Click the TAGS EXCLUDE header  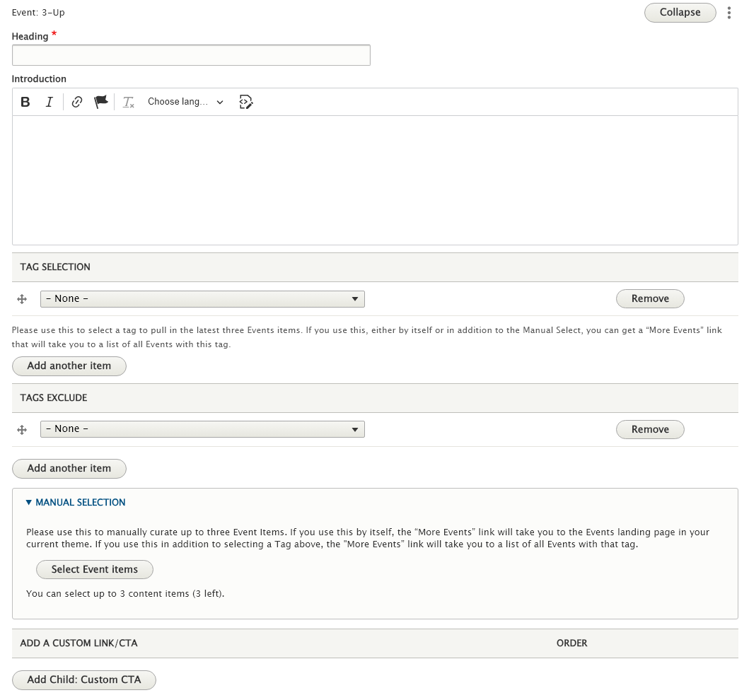click(54, 398)
